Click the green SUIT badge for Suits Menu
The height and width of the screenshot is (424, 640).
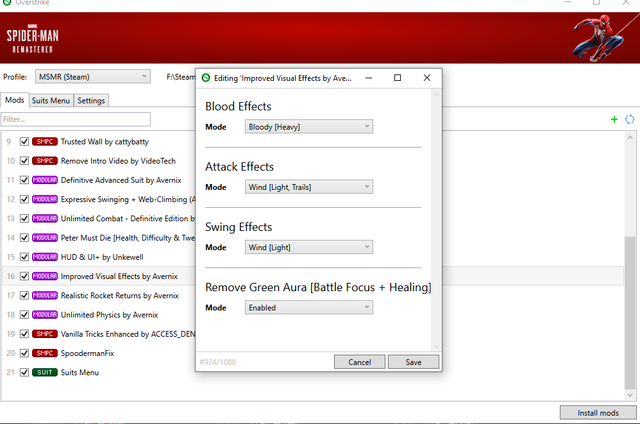tap(44, 372)
